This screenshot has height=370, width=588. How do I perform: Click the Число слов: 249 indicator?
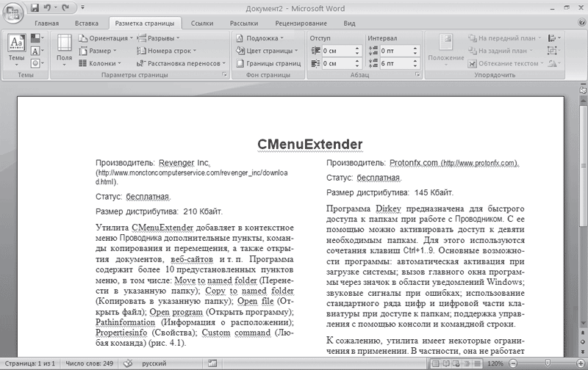(x=89, y=363)
